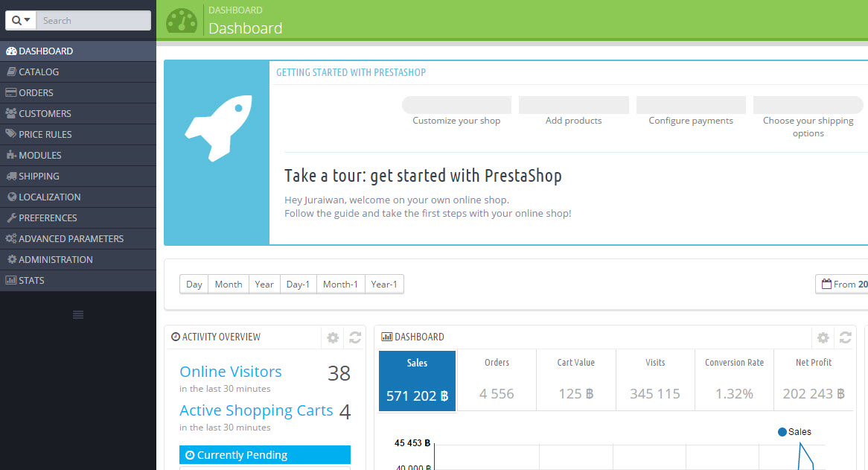Open Localization in the sidebar
Screen dimensions: 868x470
coord(78,197)
